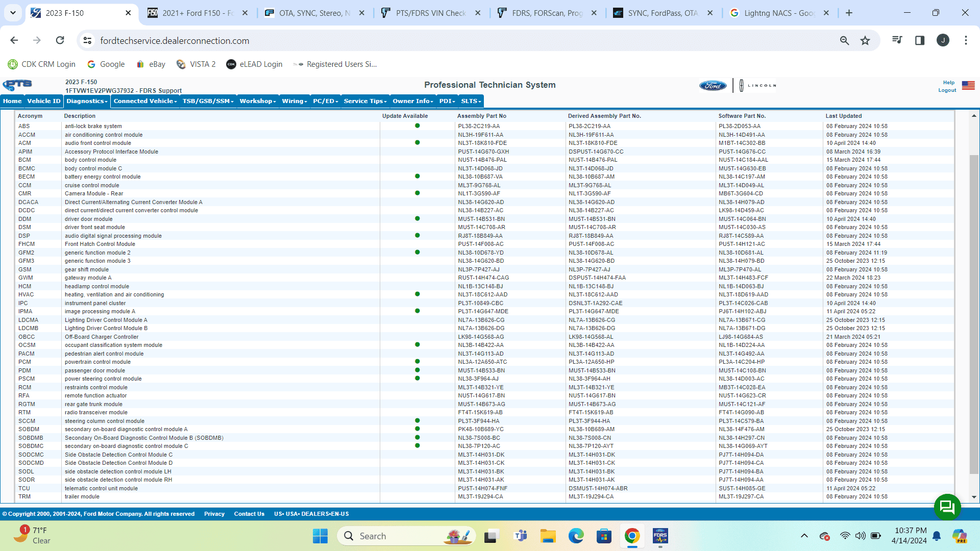The width and height of the screenshot is (980, 551).
Task: Bookmark page with star icon
Action: tap(865, 41)
